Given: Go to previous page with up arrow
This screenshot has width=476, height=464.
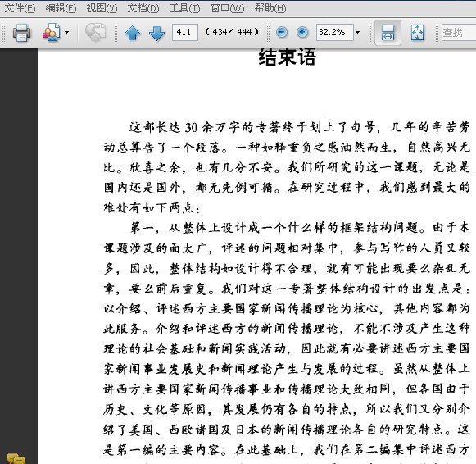Looking at the screenshot, I should pos(133,33).
